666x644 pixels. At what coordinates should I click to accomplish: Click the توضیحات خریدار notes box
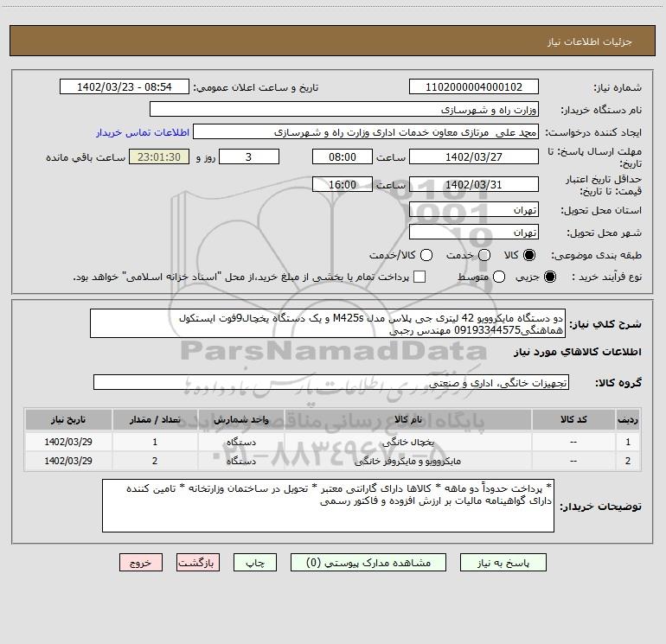(328, 506)
